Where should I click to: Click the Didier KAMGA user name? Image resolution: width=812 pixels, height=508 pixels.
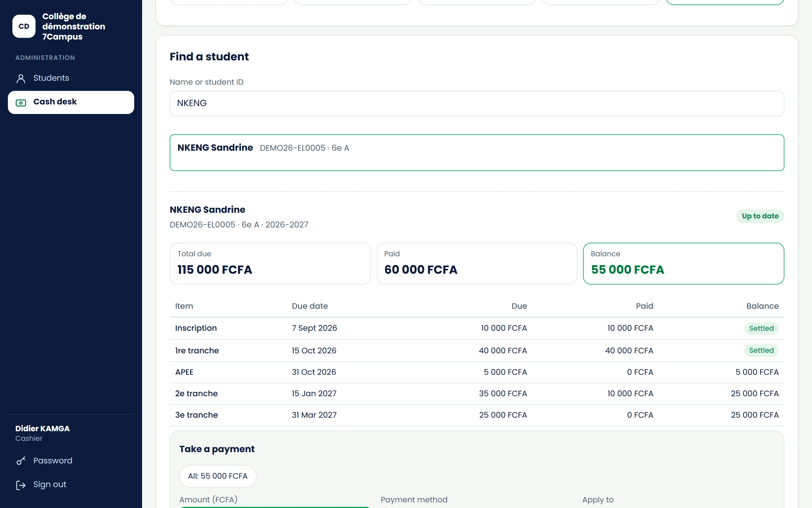(42, 429)
